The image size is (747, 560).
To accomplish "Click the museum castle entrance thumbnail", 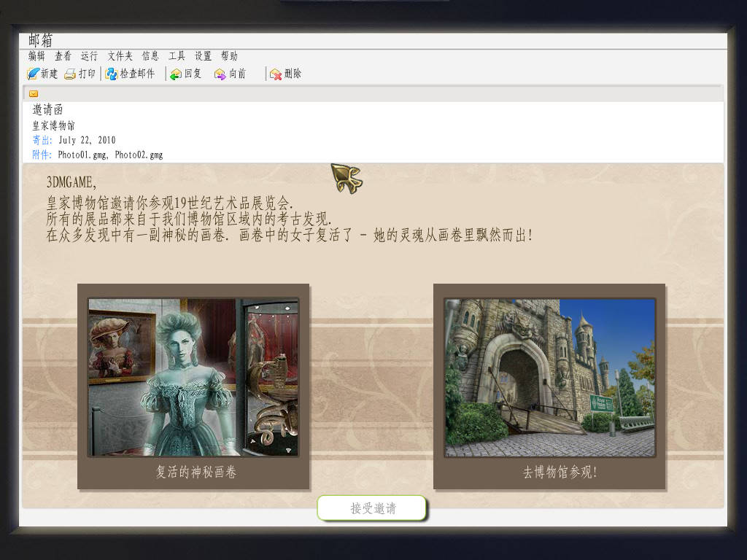I will pos(550,378).
